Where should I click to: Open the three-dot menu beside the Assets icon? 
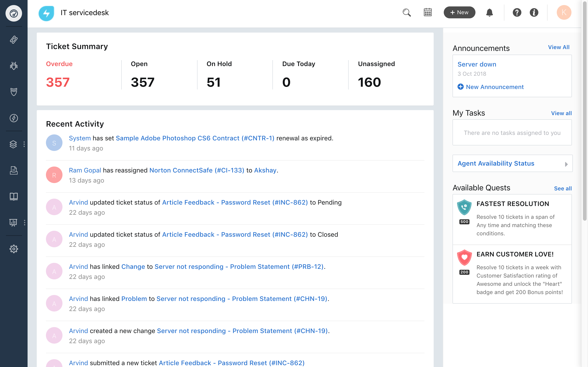coord(24,144)
